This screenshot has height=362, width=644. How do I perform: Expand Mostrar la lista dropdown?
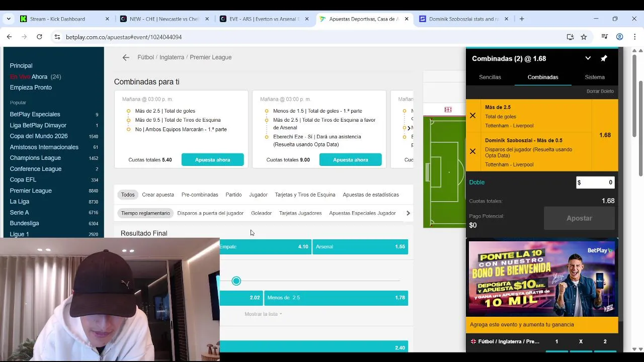click(263, 314)
